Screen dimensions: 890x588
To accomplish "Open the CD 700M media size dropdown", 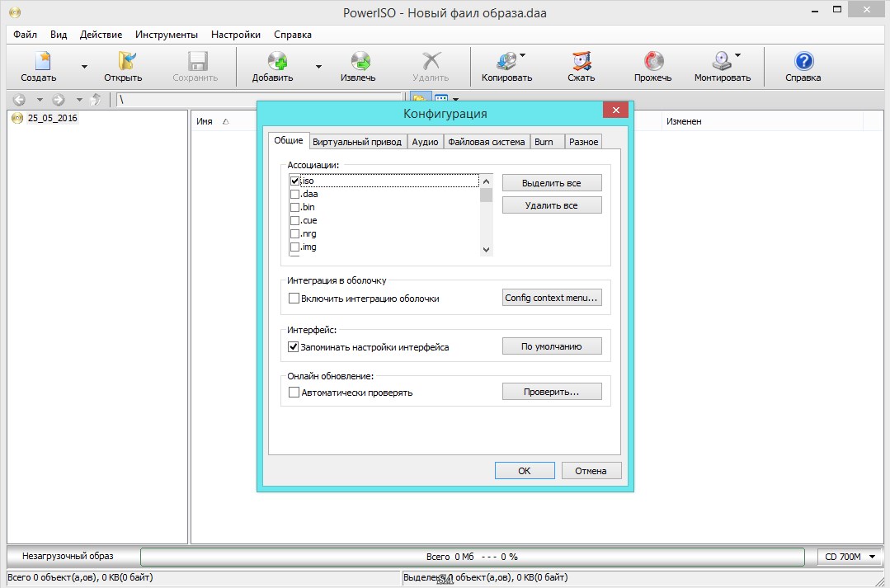I will pos(850,557).
